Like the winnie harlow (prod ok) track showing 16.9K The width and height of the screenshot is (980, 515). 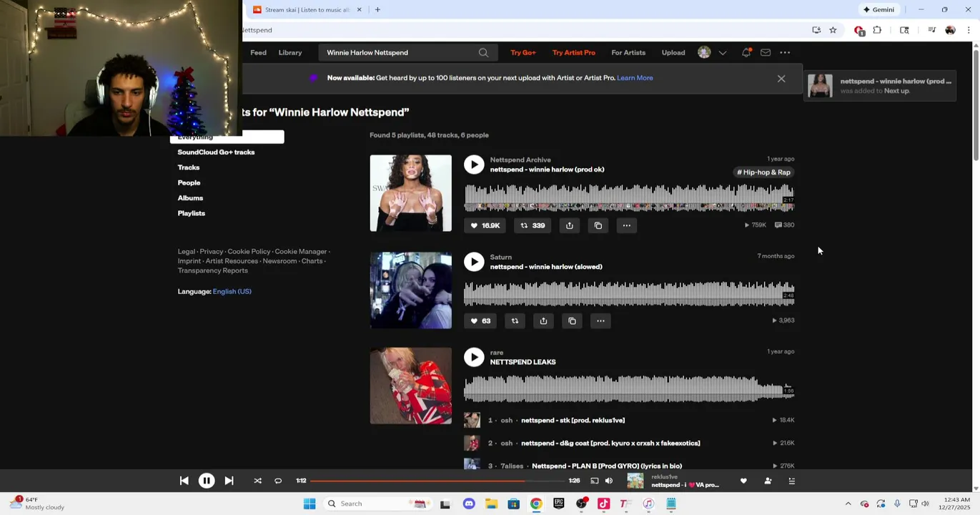click(485, 225)
